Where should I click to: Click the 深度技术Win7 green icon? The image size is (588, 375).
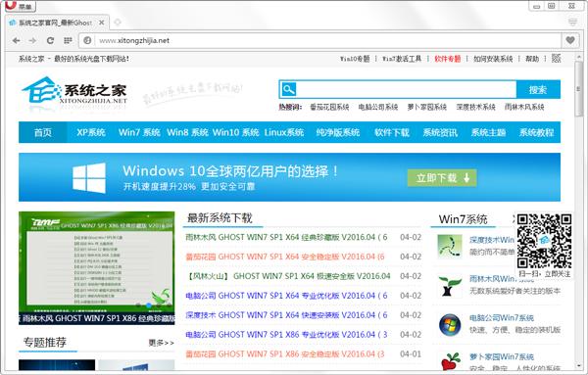pos(449,246)
